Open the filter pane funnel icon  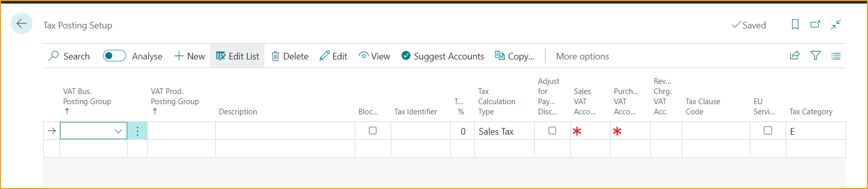click(816, 56)
